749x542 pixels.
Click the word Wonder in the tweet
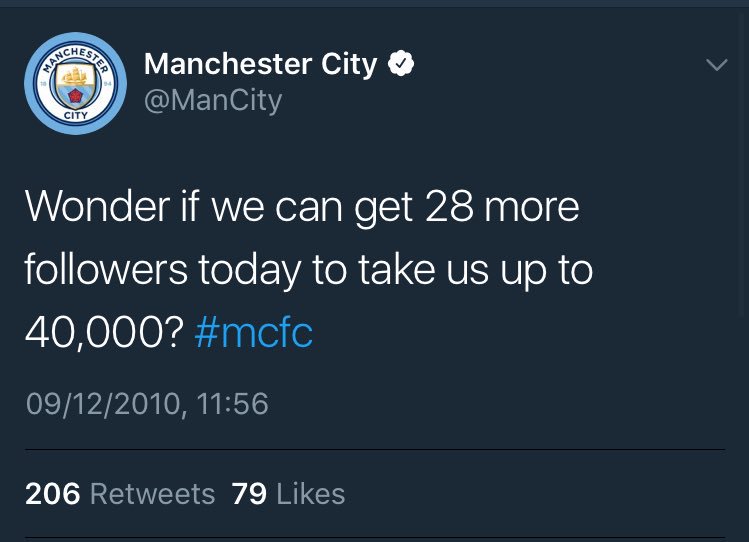coord(97,207)
